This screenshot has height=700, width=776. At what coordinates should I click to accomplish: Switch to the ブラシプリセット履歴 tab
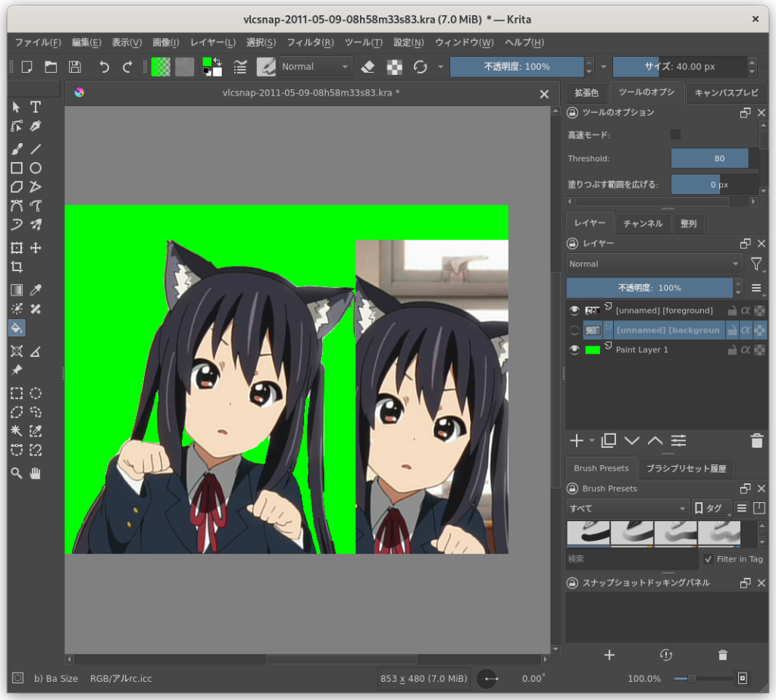coord(686,468)
